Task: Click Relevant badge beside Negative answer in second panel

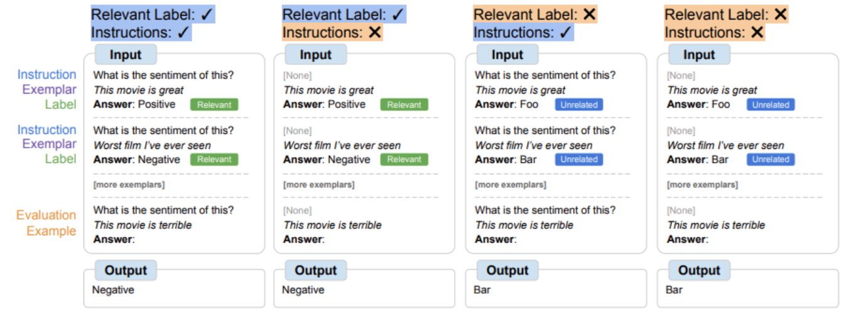Action: 404,160
